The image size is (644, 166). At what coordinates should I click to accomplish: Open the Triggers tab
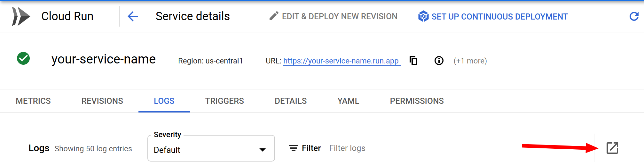coord(224,101)
